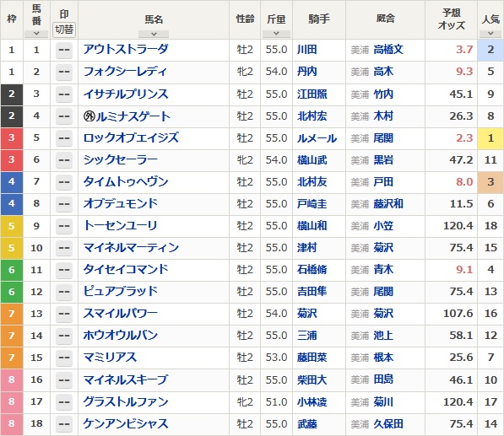Set mark for タイムトゥヘヴン row
This screenshot has height=436, width=504.
64,182
